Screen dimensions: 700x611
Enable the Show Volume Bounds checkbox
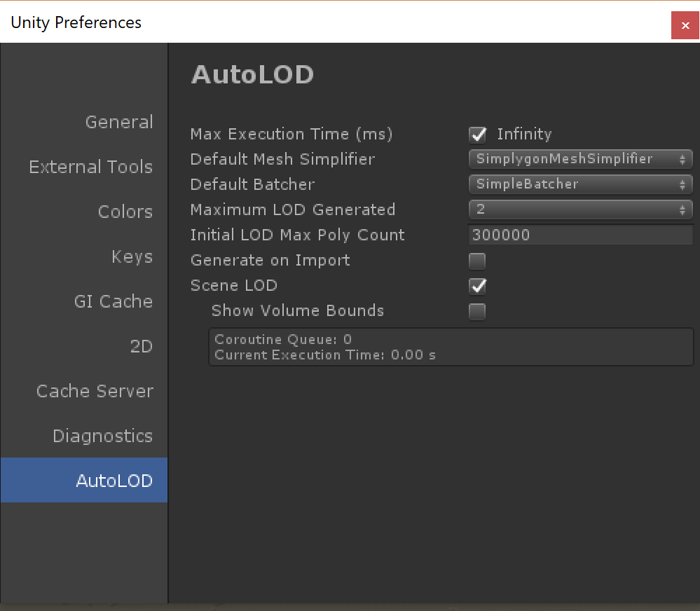coord(477,312)
